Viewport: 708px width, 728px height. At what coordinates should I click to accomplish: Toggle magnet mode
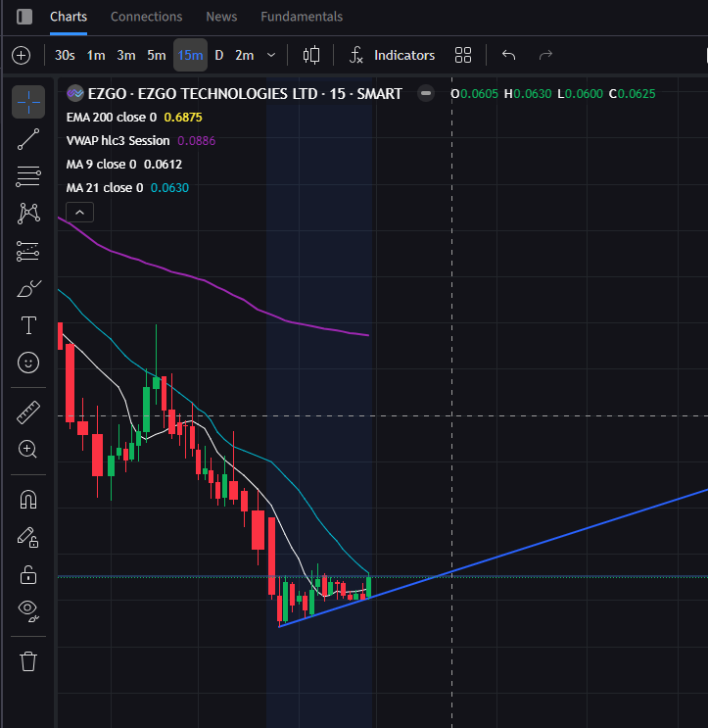click(28, 500)
